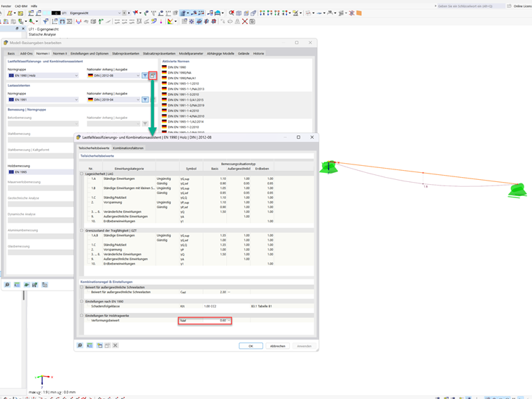This screenshot has width=532, height=399.
Task: Open the Hilfe menu
Action: pos(34,6)
